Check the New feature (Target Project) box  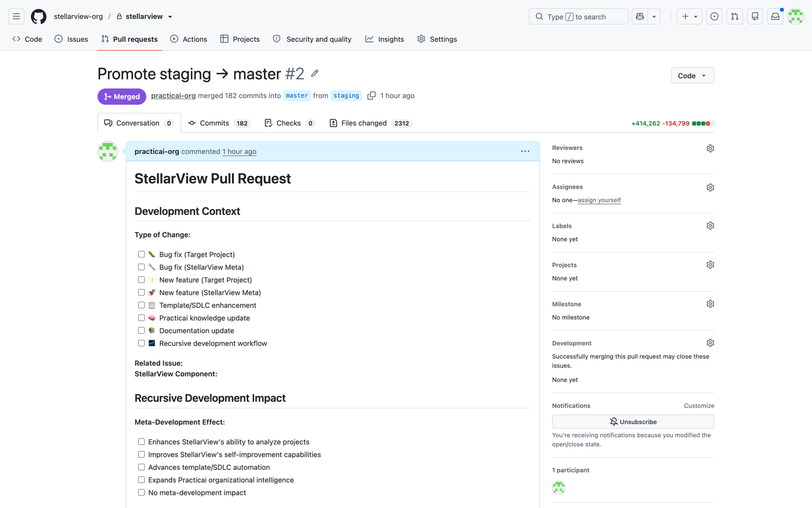pos(141,279)
